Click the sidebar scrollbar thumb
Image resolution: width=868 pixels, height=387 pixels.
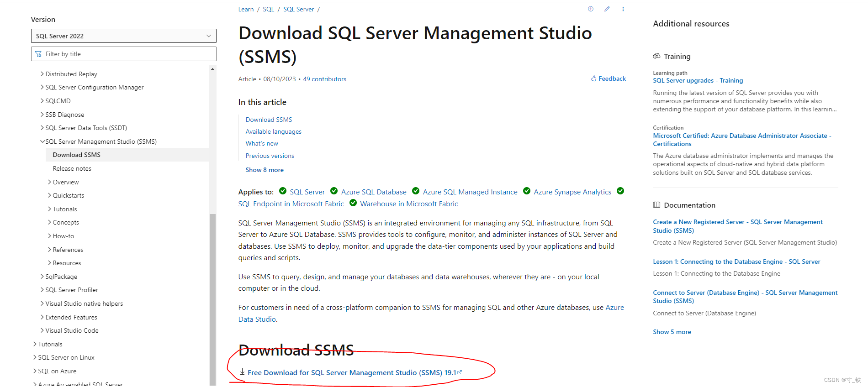(212, 299)
